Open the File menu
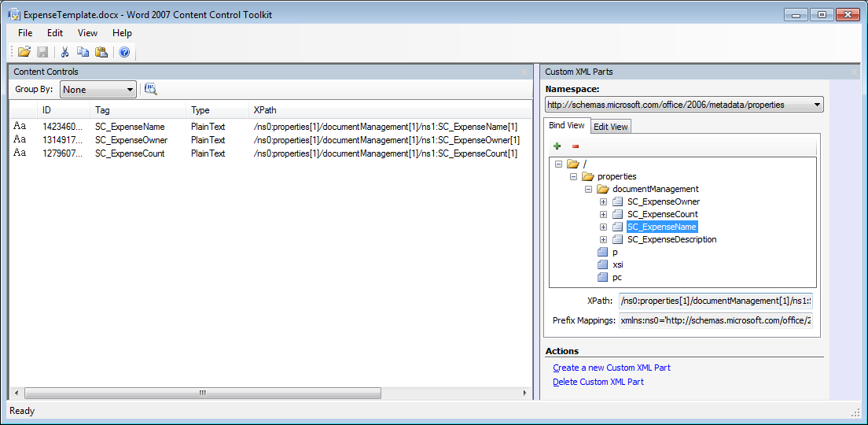Screen dimensions: 868x425 pos(25,33)
